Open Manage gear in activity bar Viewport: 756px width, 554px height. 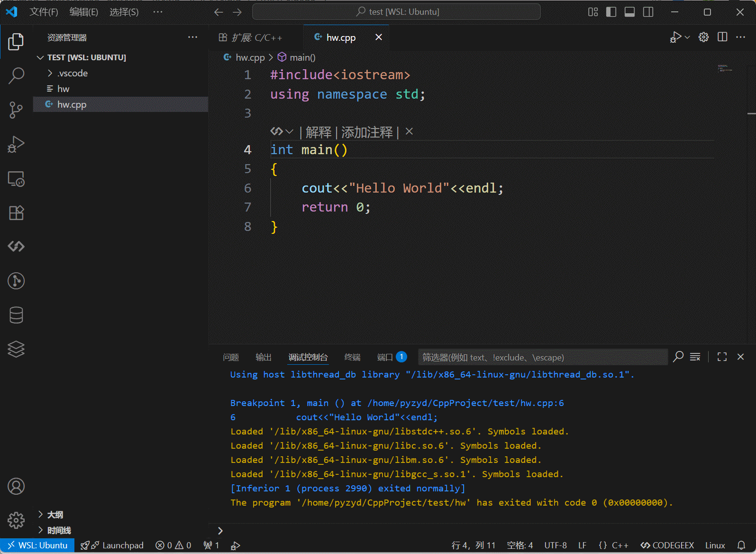16,520
